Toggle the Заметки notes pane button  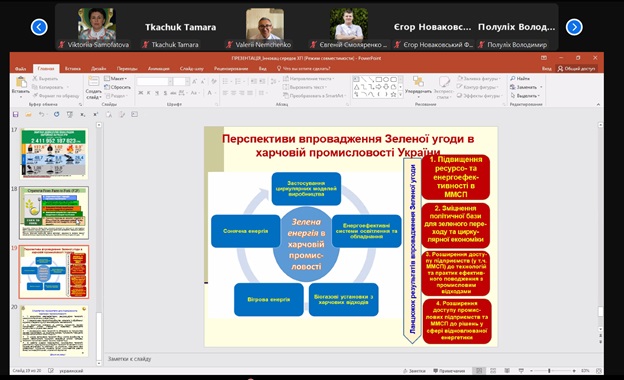coord(415,370)
